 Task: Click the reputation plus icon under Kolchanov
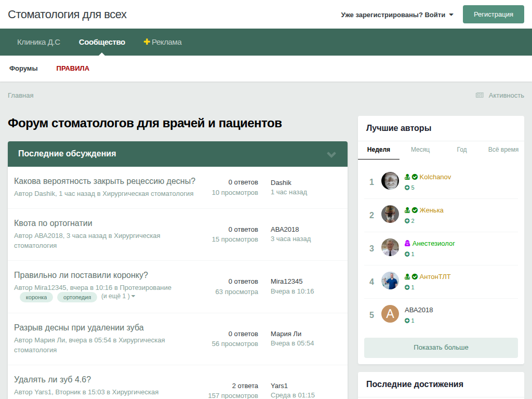pyautogui.click(x=407, y=188)
